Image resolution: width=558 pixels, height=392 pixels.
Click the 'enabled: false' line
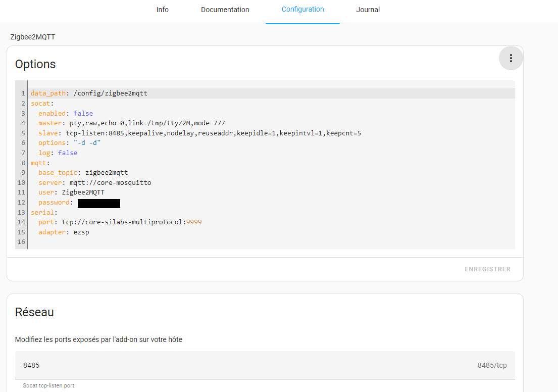[66, 113]
